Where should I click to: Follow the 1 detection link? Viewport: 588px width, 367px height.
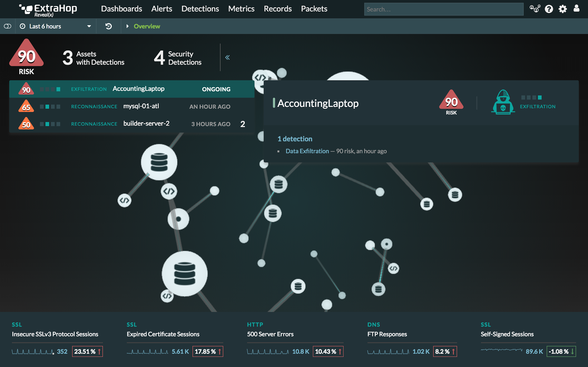(295, 139)
